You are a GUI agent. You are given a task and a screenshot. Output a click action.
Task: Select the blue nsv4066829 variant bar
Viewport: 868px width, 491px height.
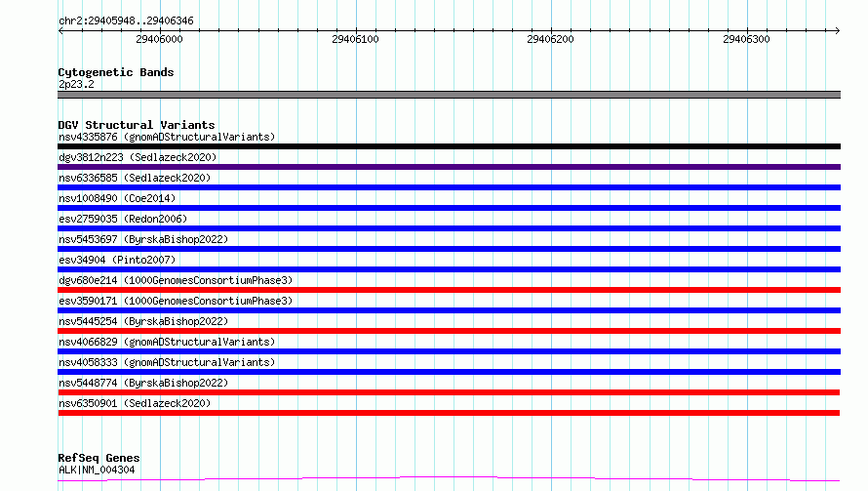coord(449,351)
